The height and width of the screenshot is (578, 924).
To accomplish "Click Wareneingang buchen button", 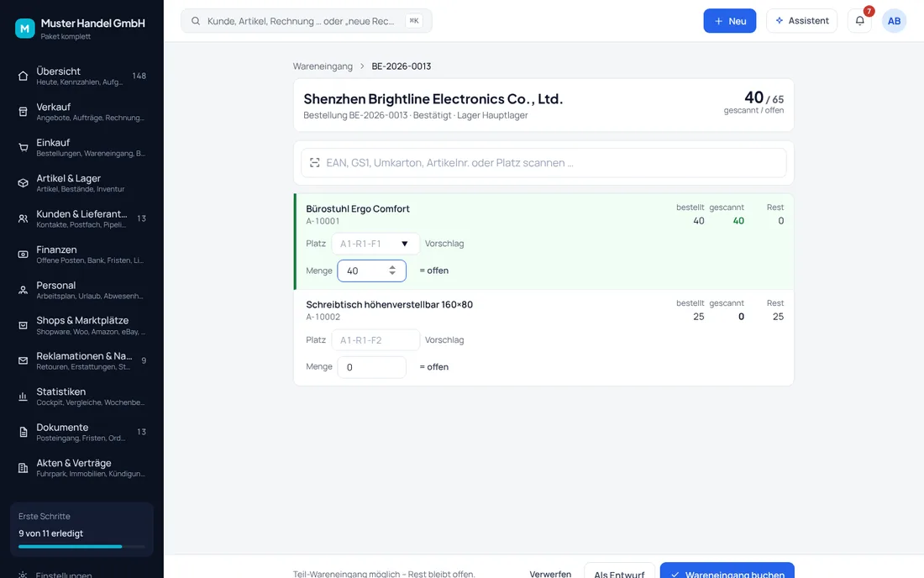I will pos(727,570).
